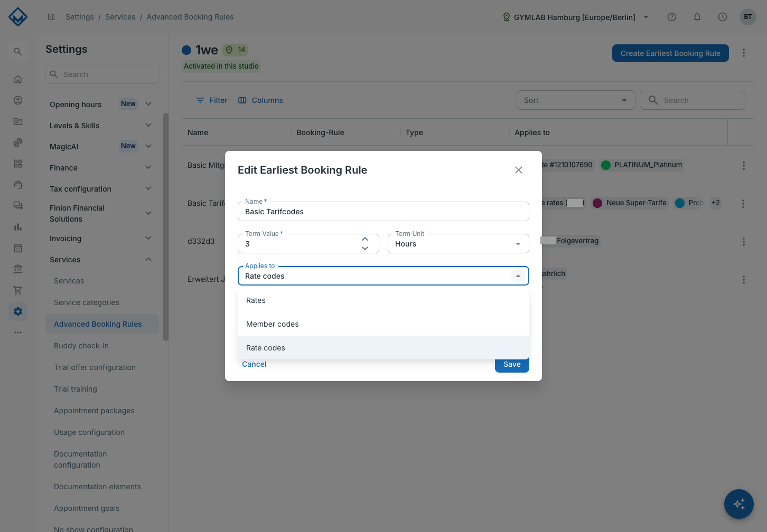Open the bank building icon in rail
767x532 pixels.
[x=18, y=269]
